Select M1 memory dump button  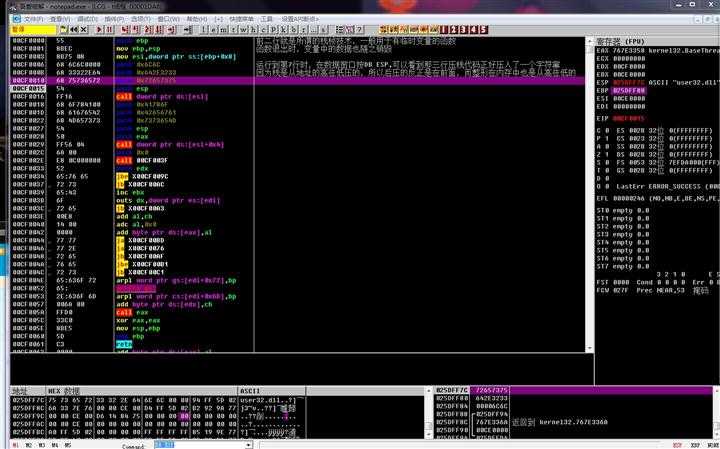pyautogui.click(x=16, y=445)
